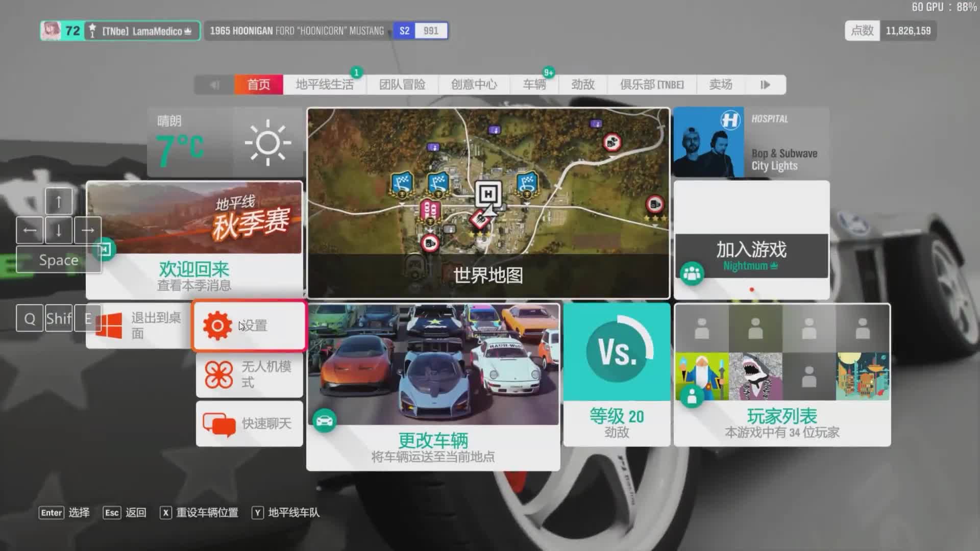Click the green group icon on 加入游戏
Image resolution: width=980 pixels, height=551 pixels.
[692, 273]
